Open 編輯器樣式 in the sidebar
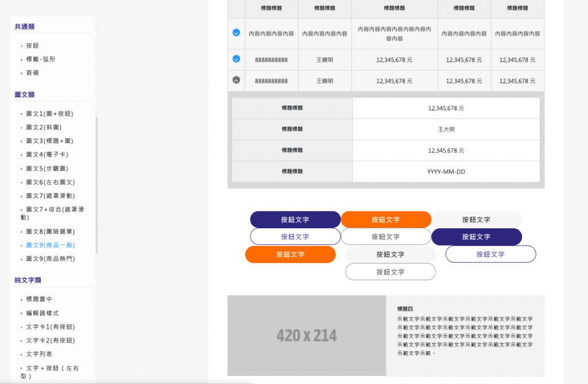The height and width of the screenshot is (384, 588). pos(42,313)
